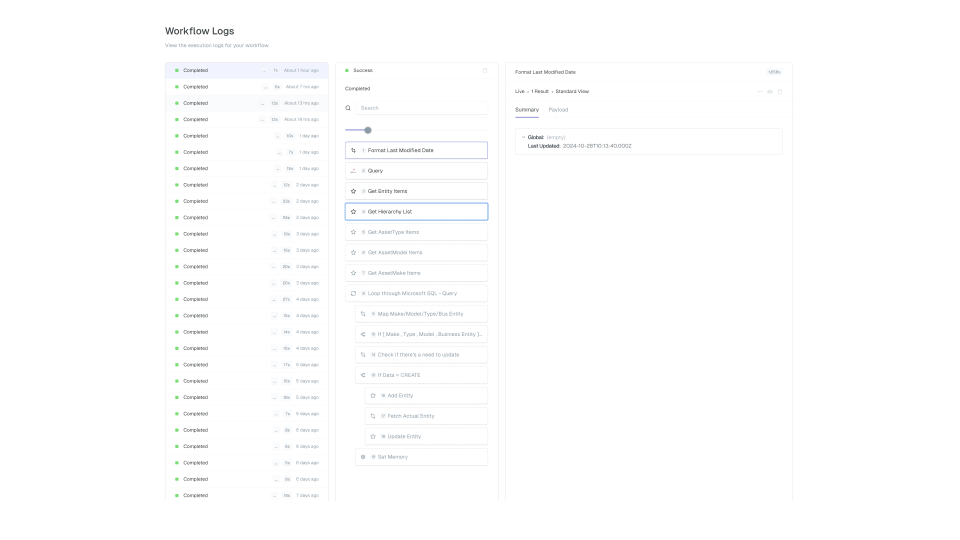
Task: Select the Check if there's a need to update step
Action: (x=421, y=355)
